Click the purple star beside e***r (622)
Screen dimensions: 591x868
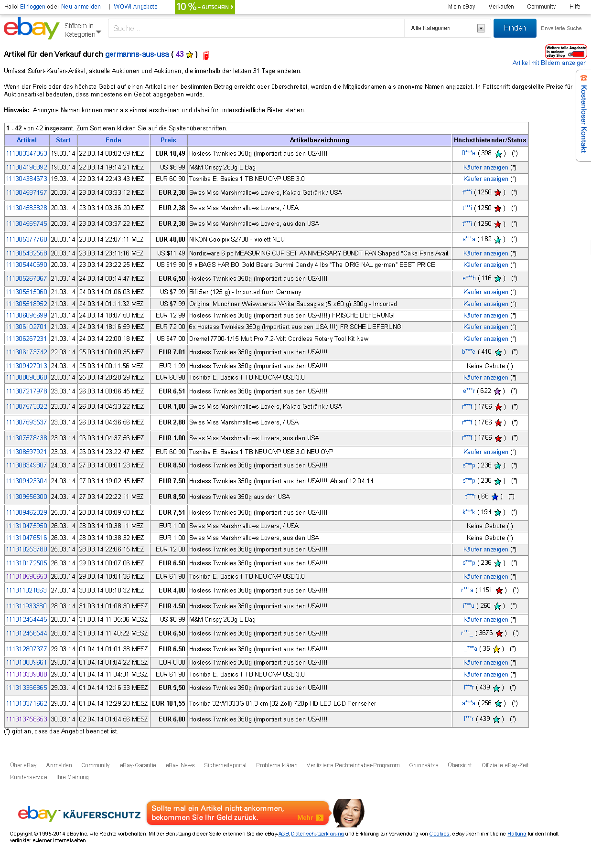(497, 392)
